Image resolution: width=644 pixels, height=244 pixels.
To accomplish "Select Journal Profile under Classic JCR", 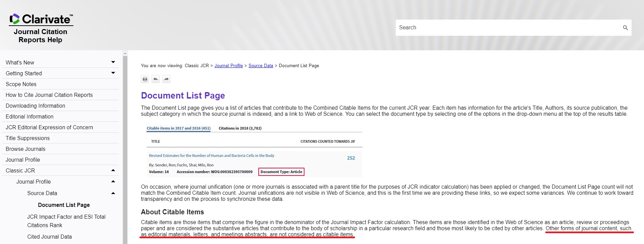I will tap(34, 182).
